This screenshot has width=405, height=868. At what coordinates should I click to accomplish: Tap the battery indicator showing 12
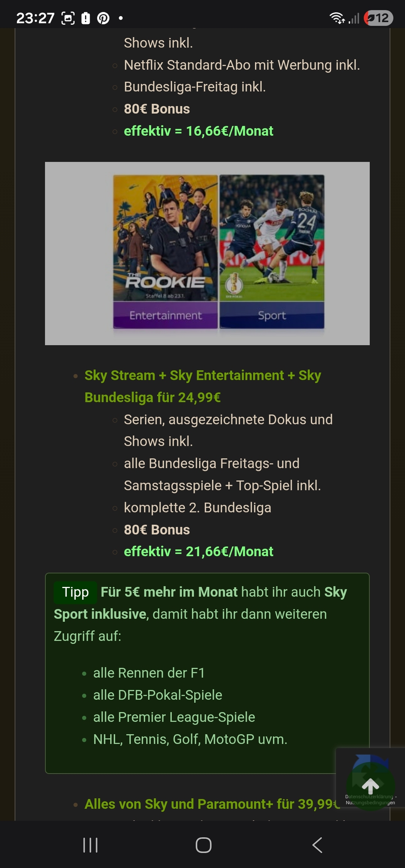point(378,18)
